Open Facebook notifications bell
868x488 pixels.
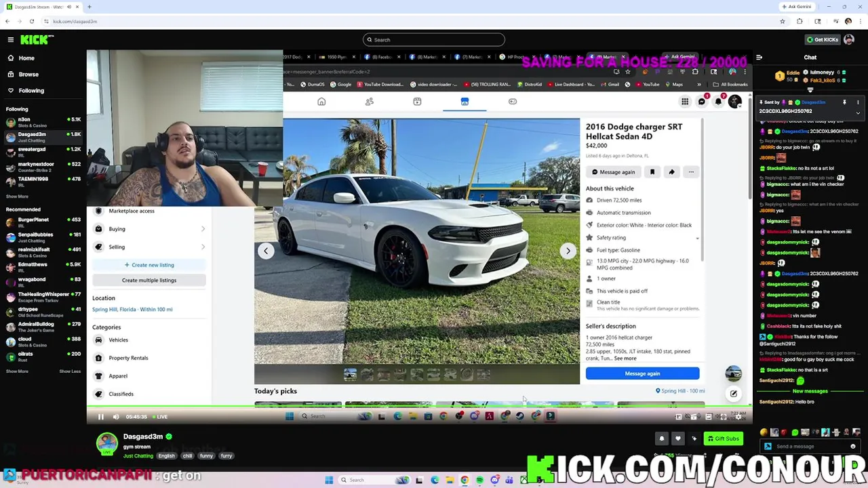point(718,102)
